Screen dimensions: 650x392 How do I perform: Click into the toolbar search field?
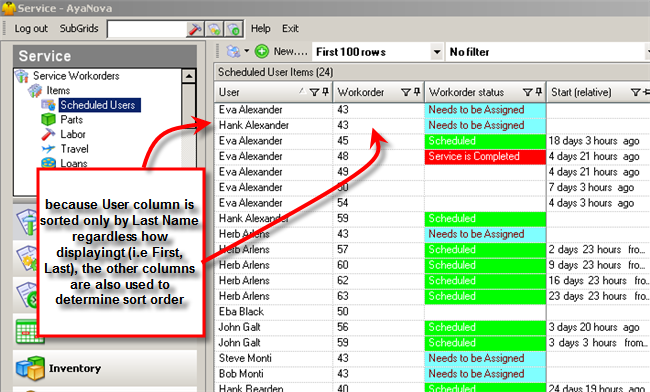coord(147,29)
